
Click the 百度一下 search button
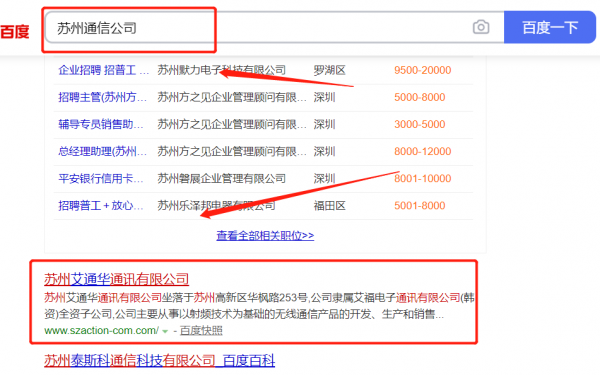pos(550,27)
